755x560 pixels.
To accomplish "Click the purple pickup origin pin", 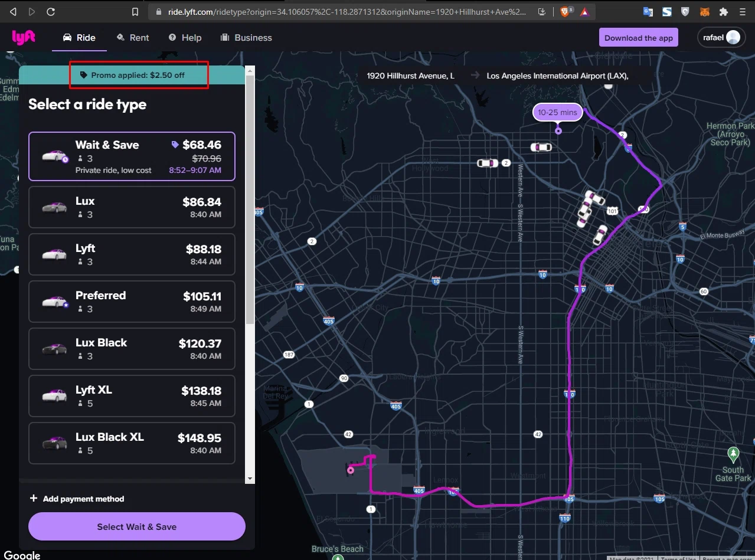I will 558,130.
